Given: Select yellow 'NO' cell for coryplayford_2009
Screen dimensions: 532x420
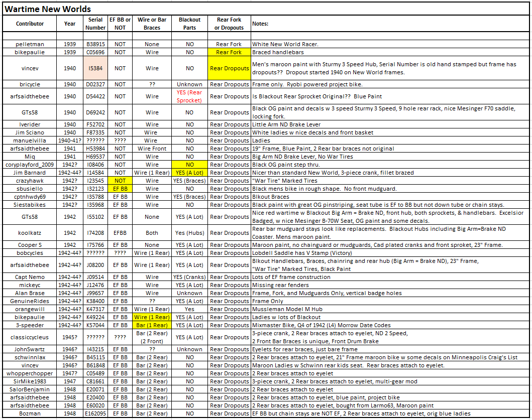Looking at the screenshot, I should point(190,165).
